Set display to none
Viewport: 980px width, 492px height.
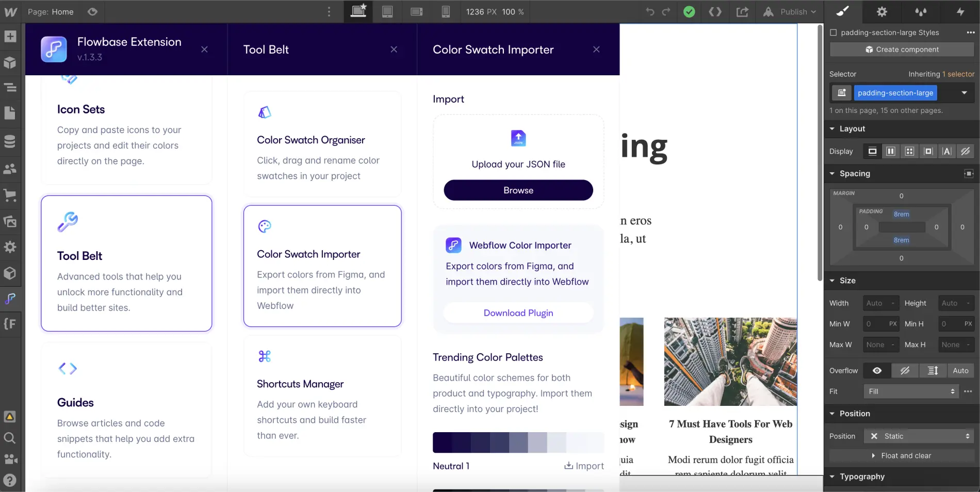point(966,151)
